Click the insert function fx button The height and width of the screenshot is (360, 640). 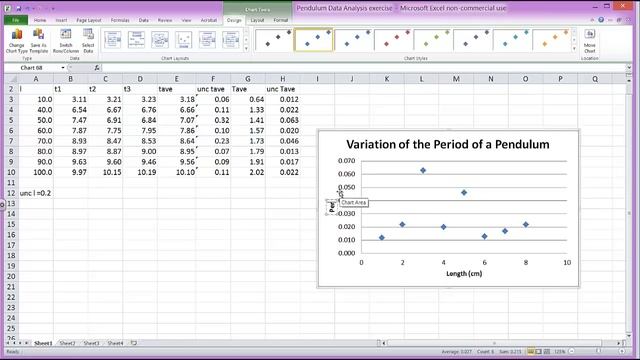pyautogui.click(x=97, y=68)
